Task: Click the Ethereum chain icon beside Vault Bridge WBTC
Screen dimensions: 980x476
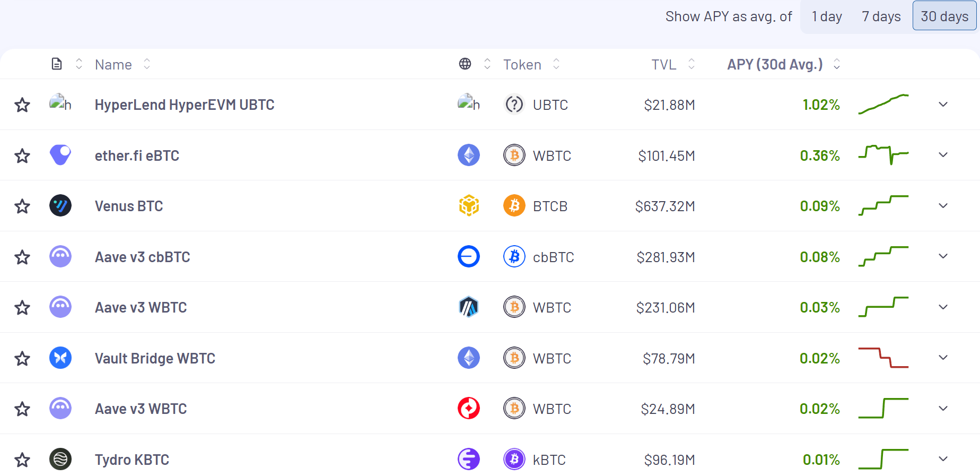Action: [x=469, y=358]
